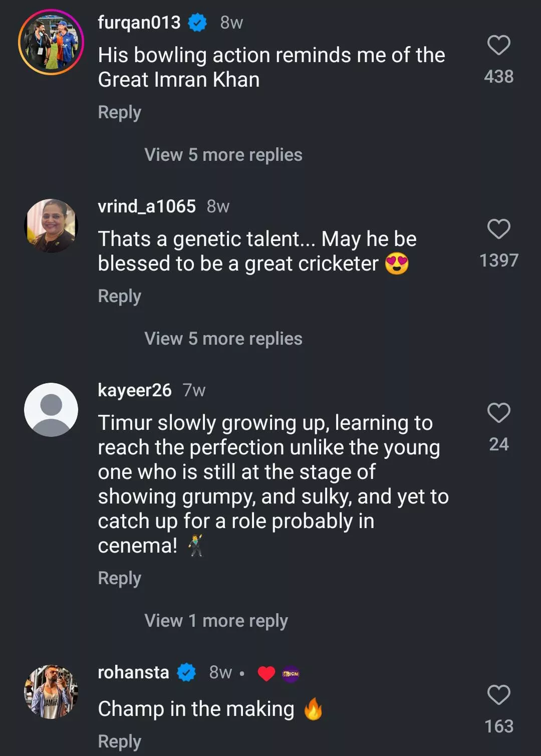Open vrind_a1065's profile avatar
The height and width of the screenshot is (756, 541).
point(51,226)
